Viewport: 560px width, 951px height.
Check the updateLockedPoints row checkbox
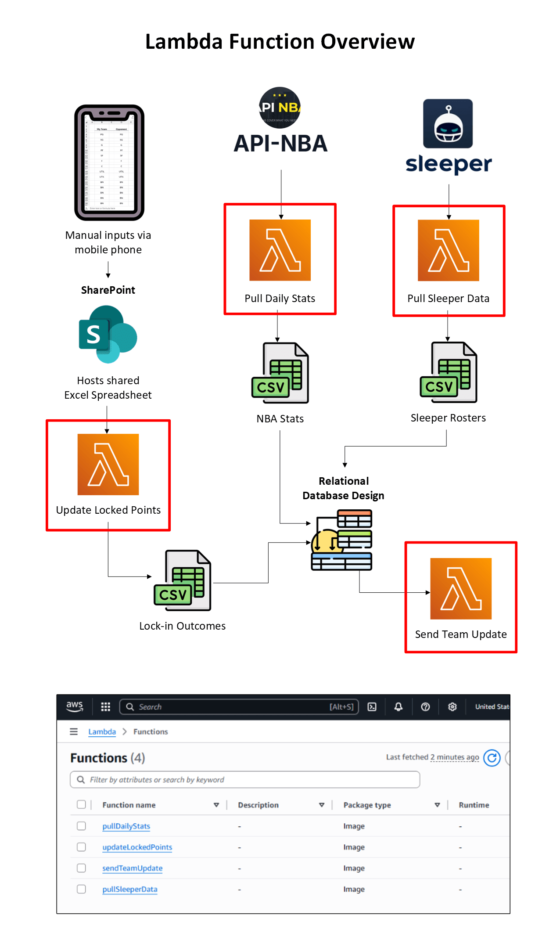coord(81,847)
